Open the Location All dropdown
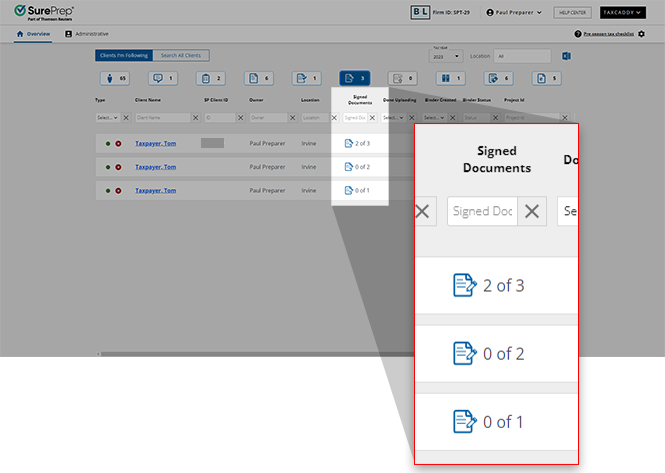 (x=522, y=56)
